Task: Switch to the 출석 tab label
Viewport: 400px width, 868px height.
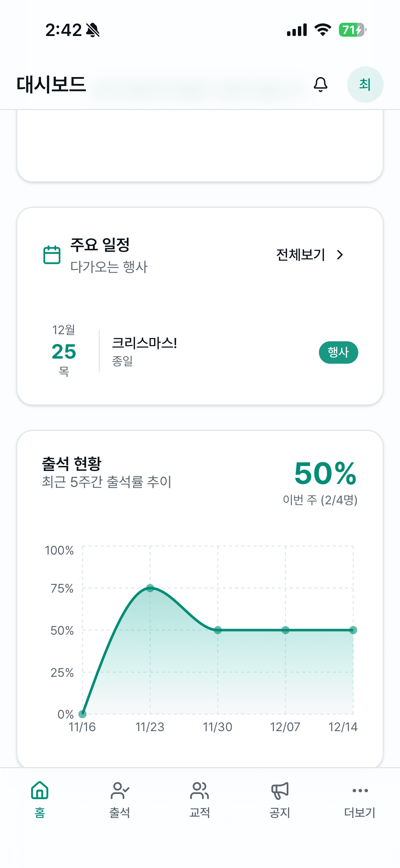Action: point(120,813)
